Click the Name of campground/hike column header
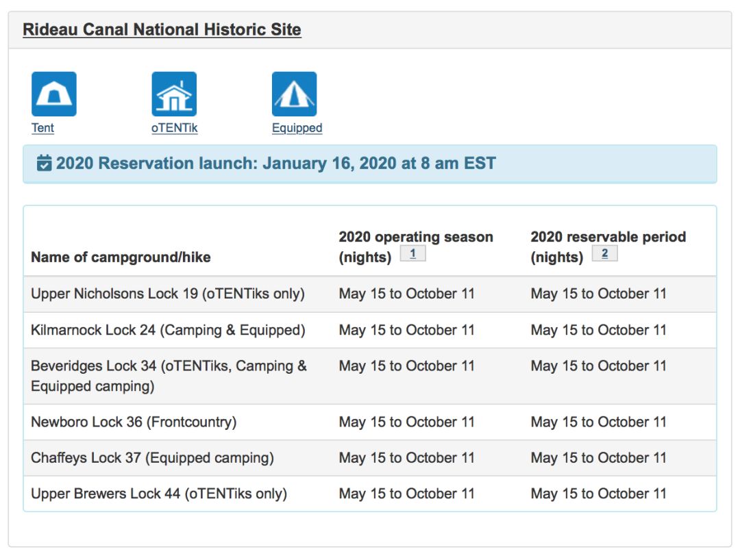This screenshot has width=740, height=560. (121, 257)
